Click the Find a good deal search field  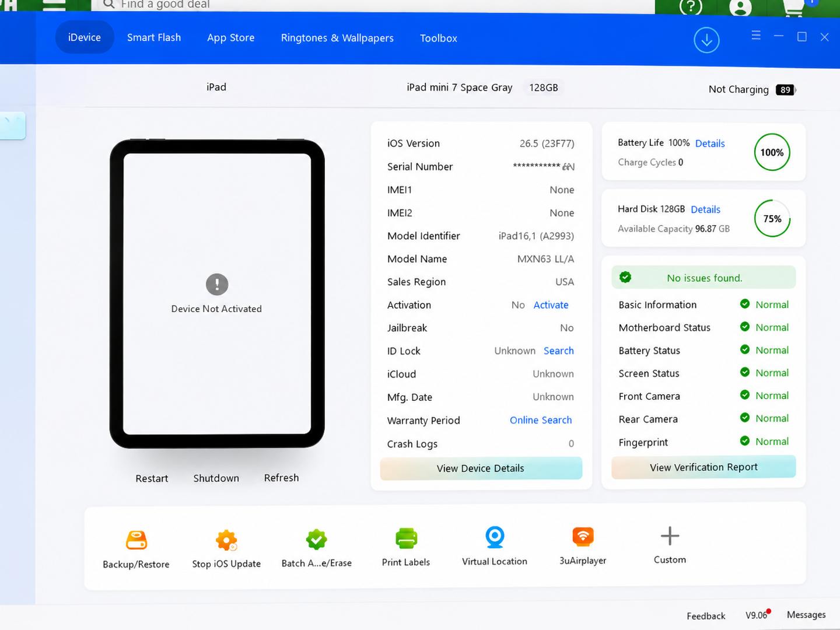(x=373, y=5)
